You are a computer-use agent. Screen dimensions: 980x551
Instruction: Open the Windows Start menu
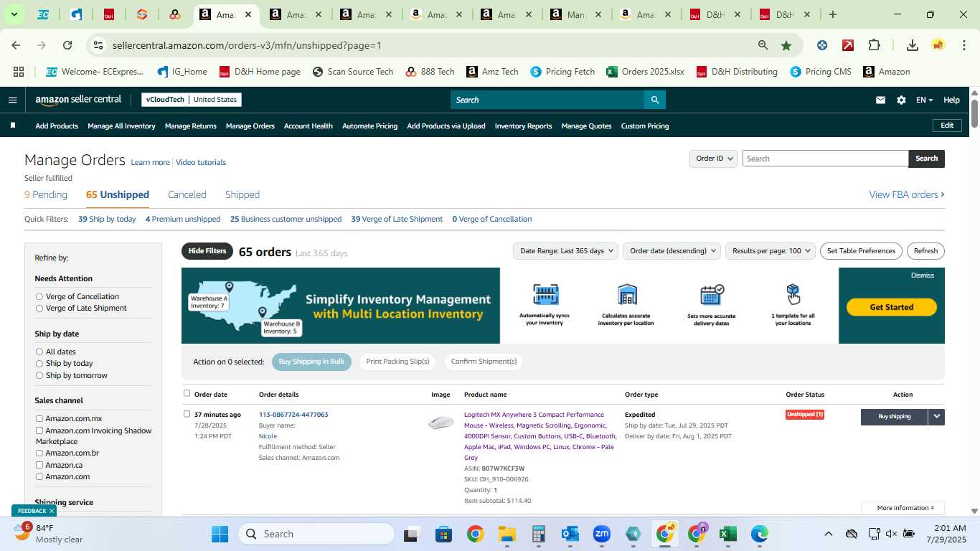(x=220, y=534)
